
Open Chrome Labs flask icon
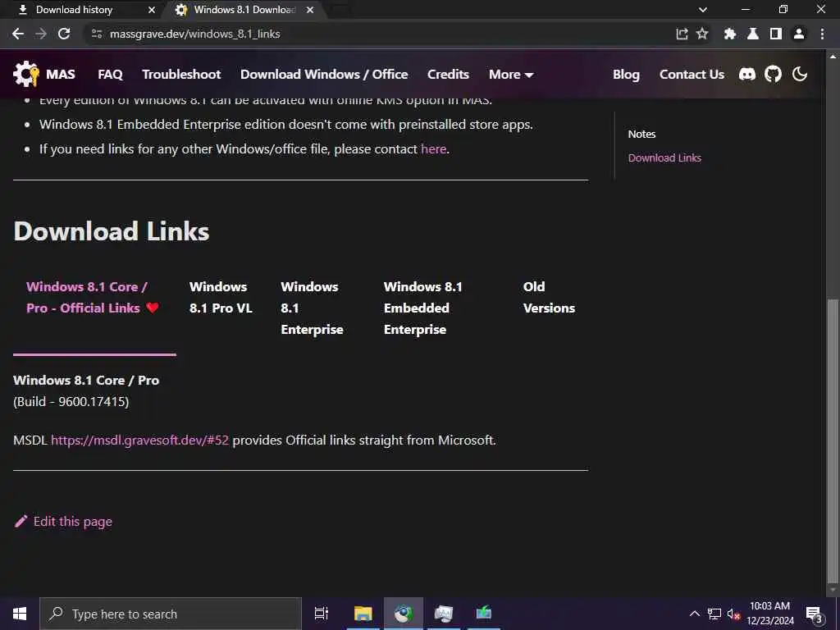click(753, 34)
